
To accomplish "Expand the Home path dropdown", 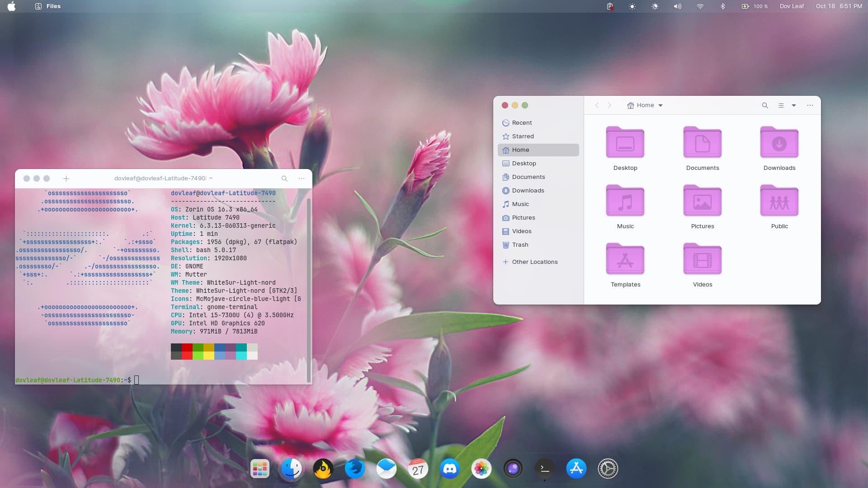I will coord(660,105).
